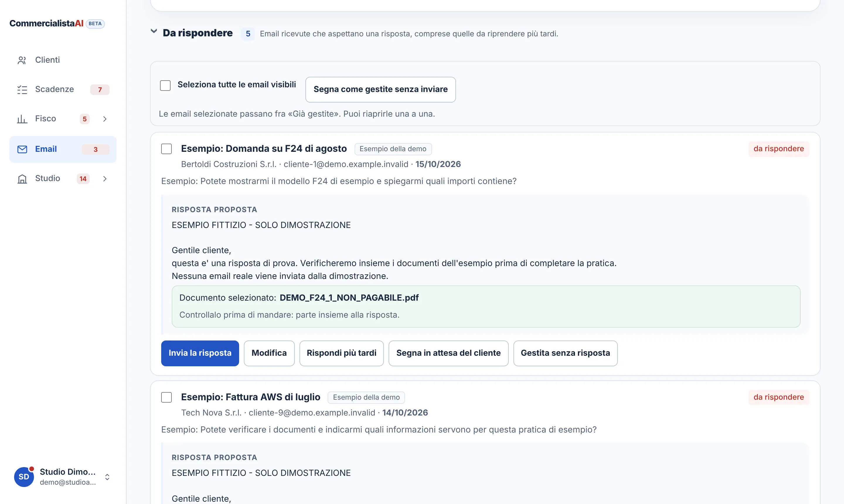
Task: Click 'Gestita senza risposta'
Action: tap(565, 353)
